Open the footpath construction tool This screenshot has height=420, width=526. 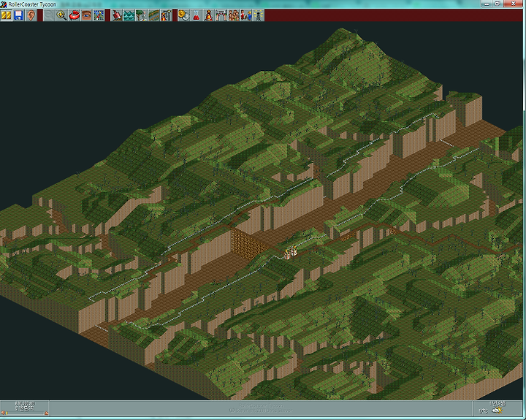[154, 15]
